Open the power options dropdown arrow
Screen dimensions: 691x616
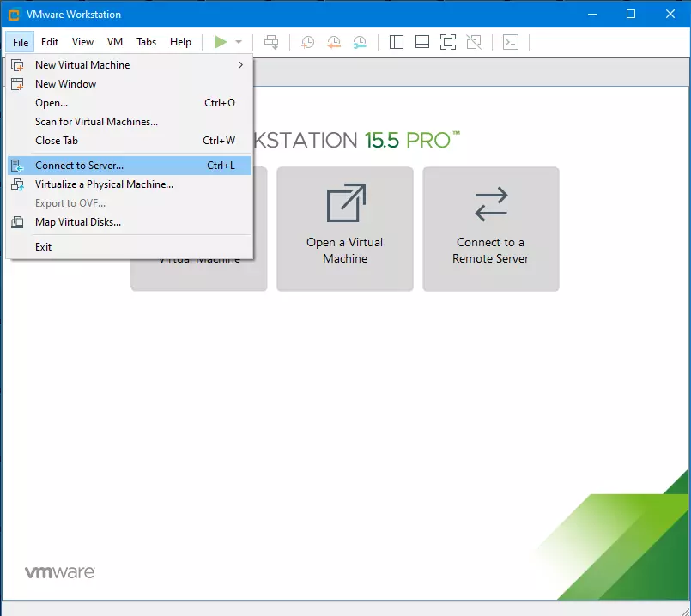(239, 42)
